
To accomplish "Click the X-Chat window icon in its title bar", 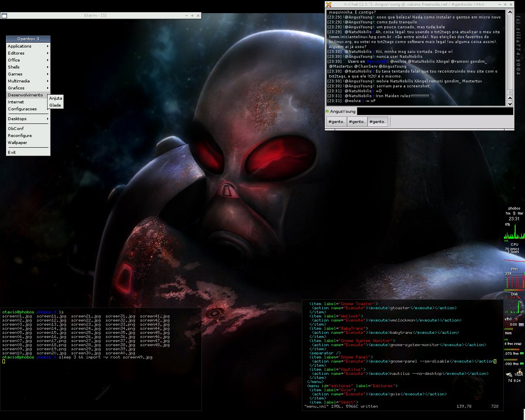I will tap(329, 5).
